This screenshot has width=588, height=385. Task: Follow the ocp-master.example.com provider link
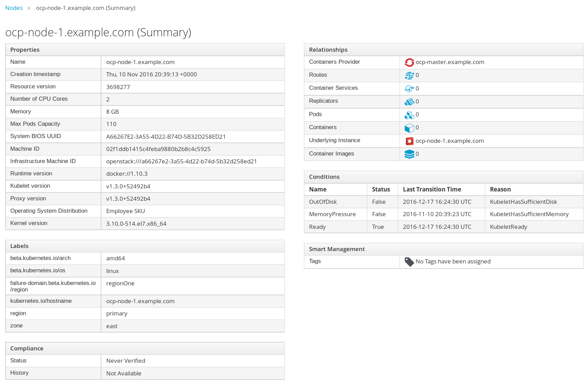click(x=450, y=62)
